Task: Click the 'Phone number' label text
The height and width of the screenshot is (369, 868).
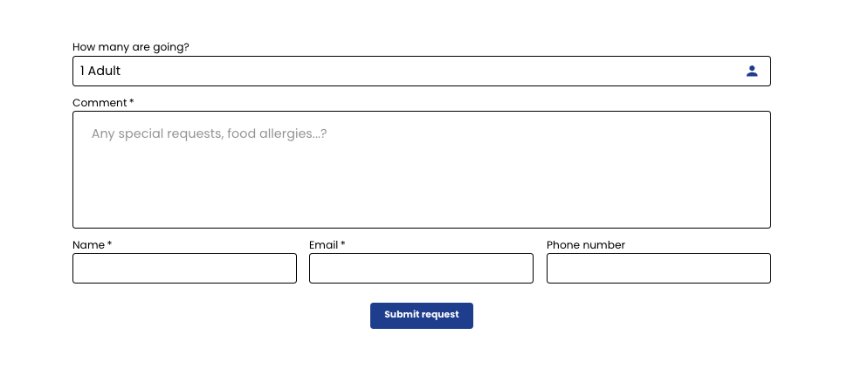Action: [x=586, y=245]
